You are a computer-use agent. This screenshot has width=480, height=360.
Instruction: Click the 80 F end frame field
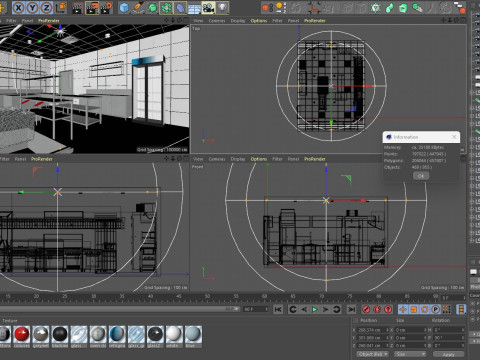click(x=256, y=309)
